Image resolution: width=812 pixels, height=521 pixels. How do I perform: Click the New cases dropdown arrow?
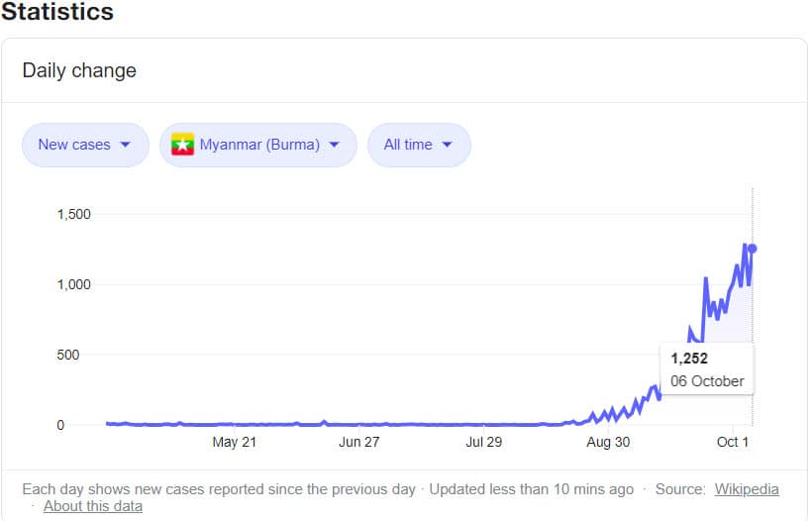click(125, 145)
